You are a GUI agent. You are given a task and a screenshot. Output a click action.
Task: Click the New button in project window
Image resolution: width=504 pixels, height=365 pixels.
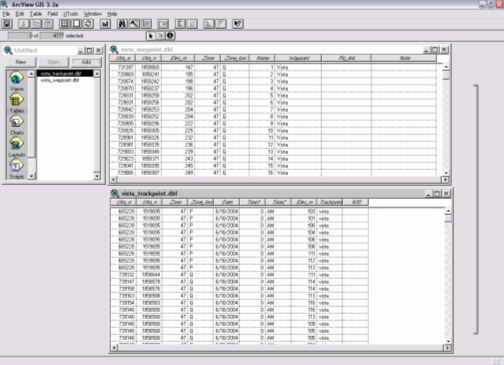pos(20,62)
